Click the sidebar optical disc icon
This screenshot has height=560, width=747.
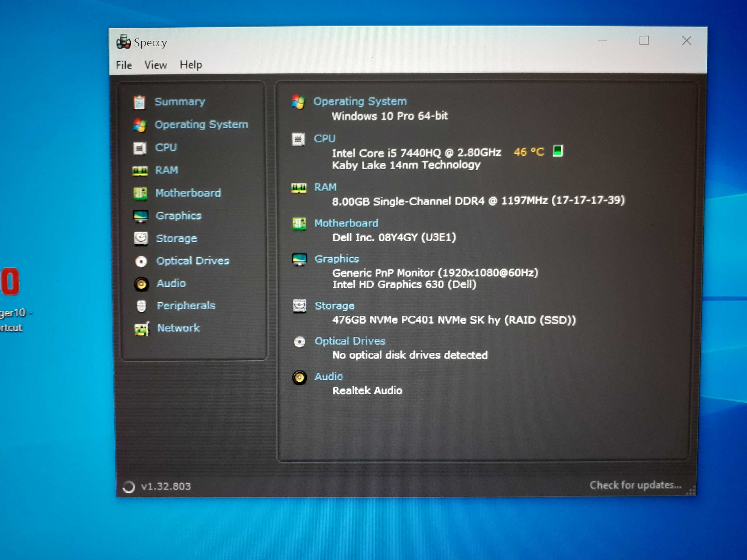[141, 262]
